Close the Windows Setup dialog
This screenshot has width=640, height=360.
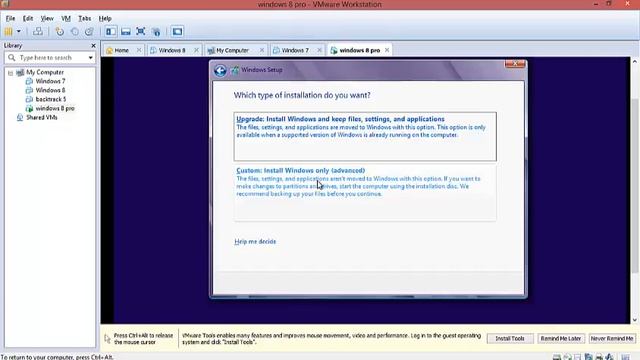[515, 64]
